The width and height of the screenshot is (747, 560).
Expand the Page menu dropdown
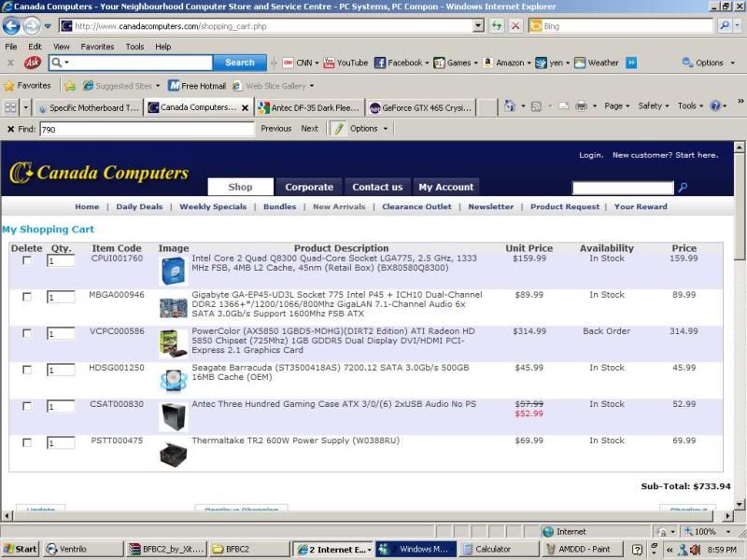pyautogui.click(x=617, y=106)
